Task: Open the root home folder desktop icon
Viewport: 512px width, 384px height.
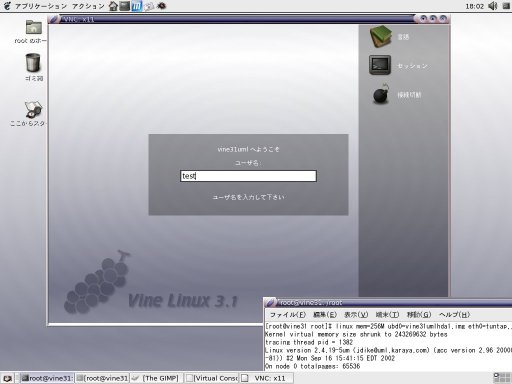Action: 33,27
